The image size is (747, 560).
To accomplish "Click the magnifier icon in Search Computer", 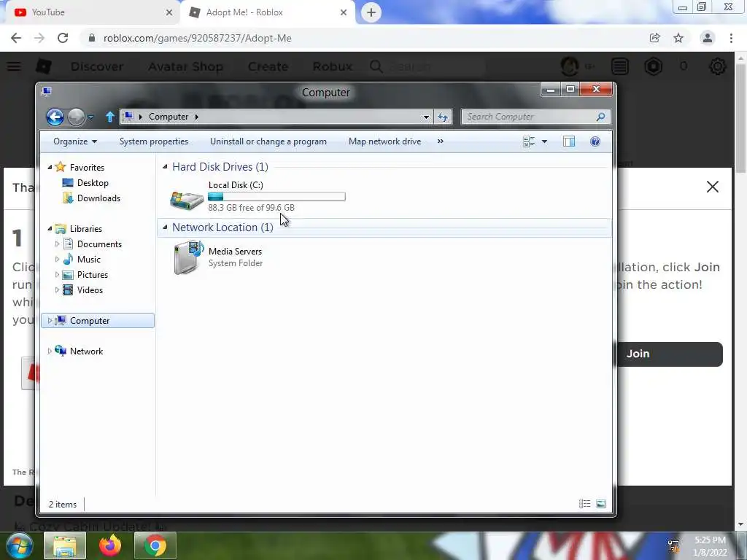I will click(x=601, y=117).
